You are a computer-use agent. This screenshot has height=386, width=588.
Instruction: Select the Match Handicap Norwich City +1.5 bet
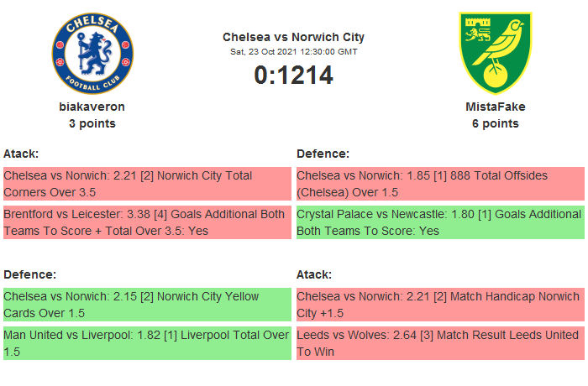pos(439,305)
